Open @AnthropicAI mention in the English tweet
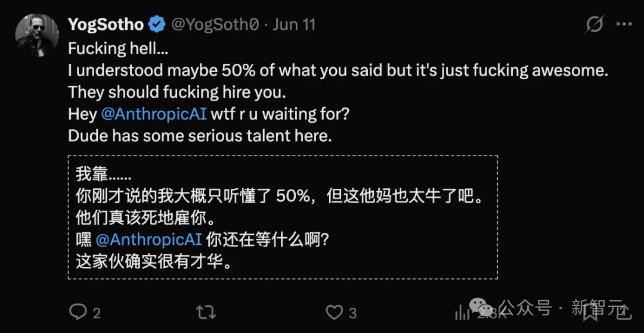 click(x=154, y=114)
